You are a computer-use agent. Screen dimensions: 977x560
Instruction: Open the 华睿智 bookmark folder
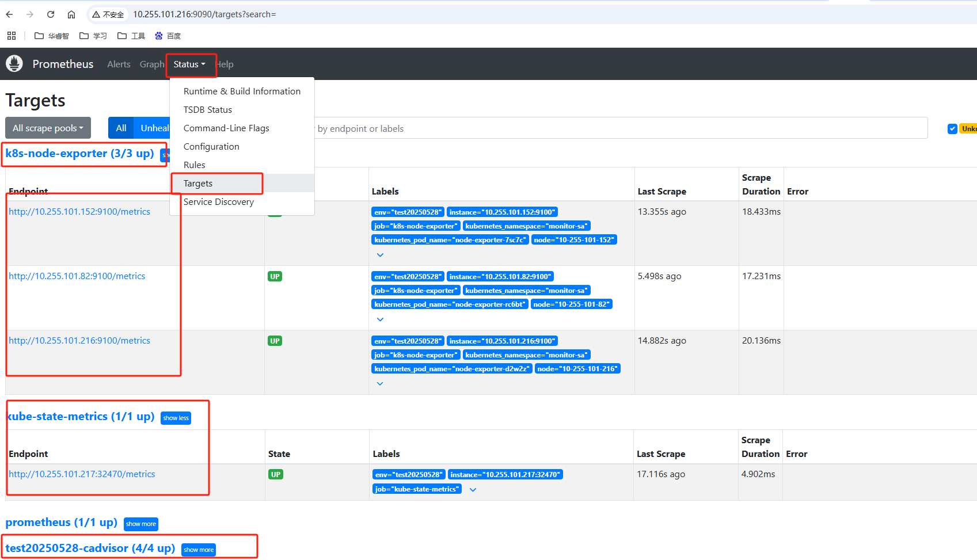click(x=52, y=36)
